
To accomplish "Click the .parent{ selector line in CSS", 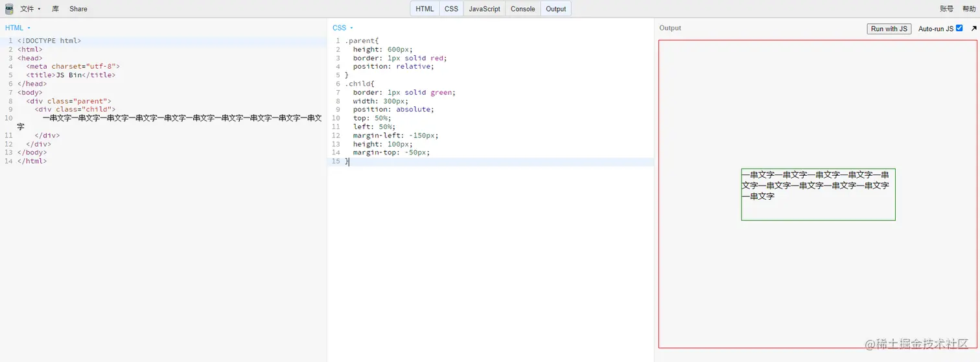I will point(362,41).
